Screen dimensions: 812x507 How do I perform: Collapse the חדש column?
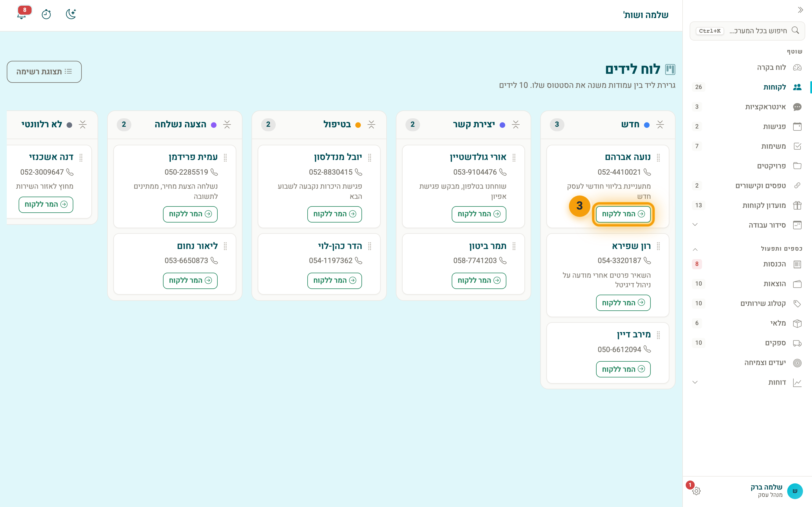pyautogui.click(x=660, y=124)
